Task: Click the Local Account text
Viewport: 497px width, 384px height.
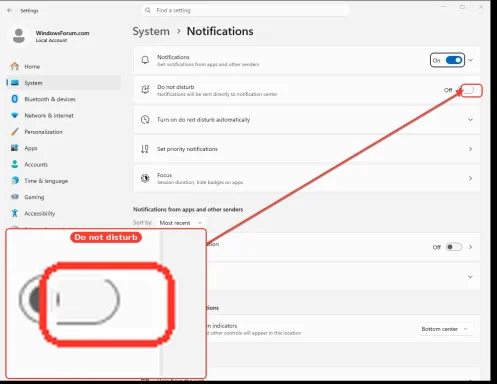Action: click(x=51, y=40)
